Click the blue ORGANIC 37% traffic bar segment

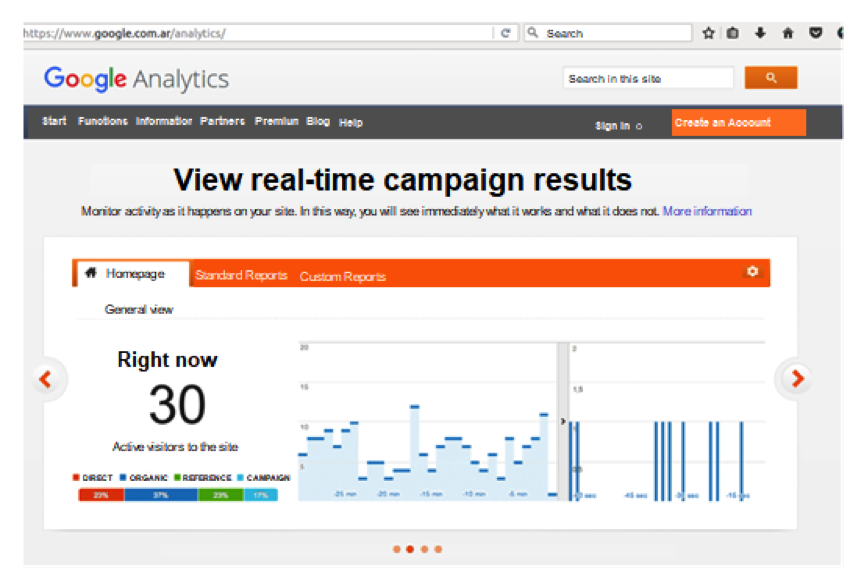coord(160,495)
